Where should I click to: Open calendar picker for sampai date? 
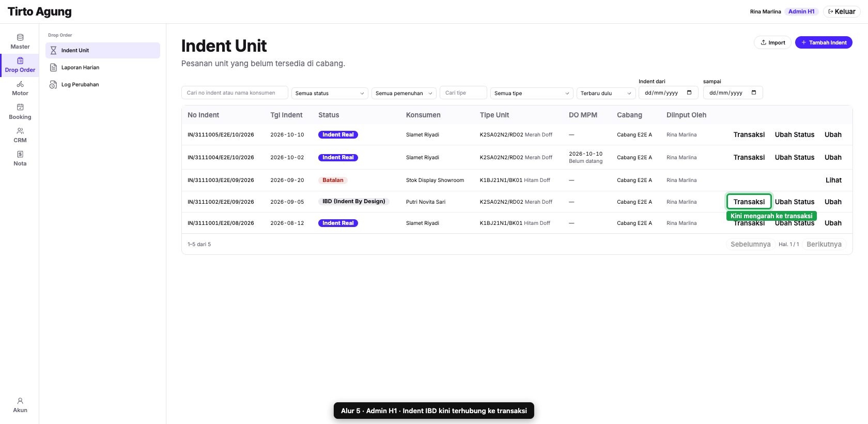pos(754,93)
